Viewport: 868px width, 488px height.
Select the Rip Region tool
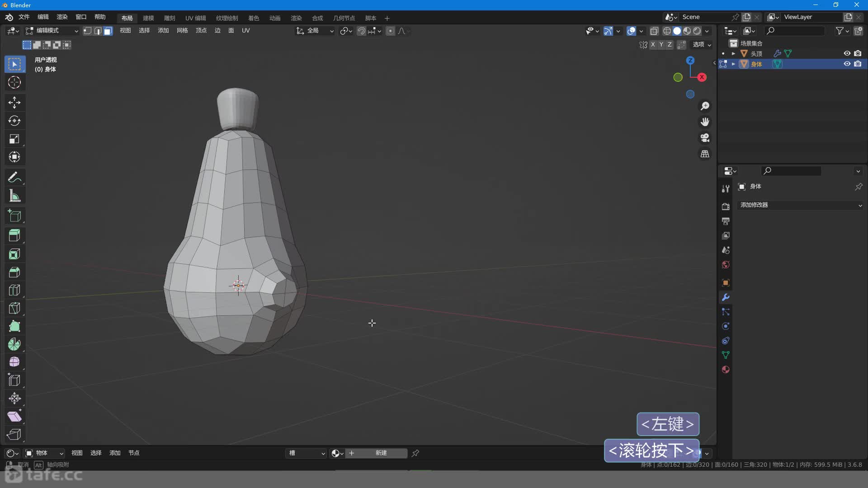[14, 434]
